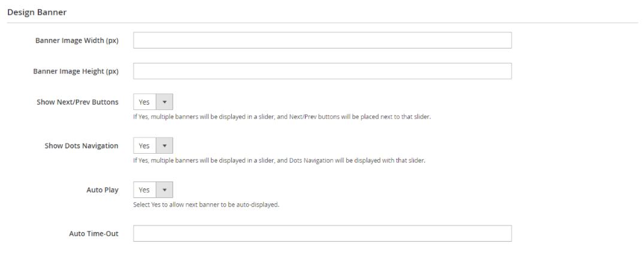The width and height of the screenshot is (644, 256).
Task: Focus the Banner Image Height text box
Action: point(322,71)
